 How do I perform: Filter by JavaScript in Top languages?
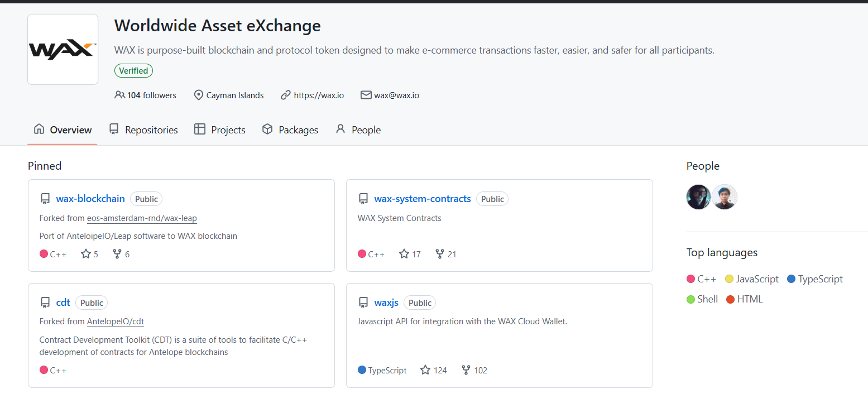(x=752, y=279)
